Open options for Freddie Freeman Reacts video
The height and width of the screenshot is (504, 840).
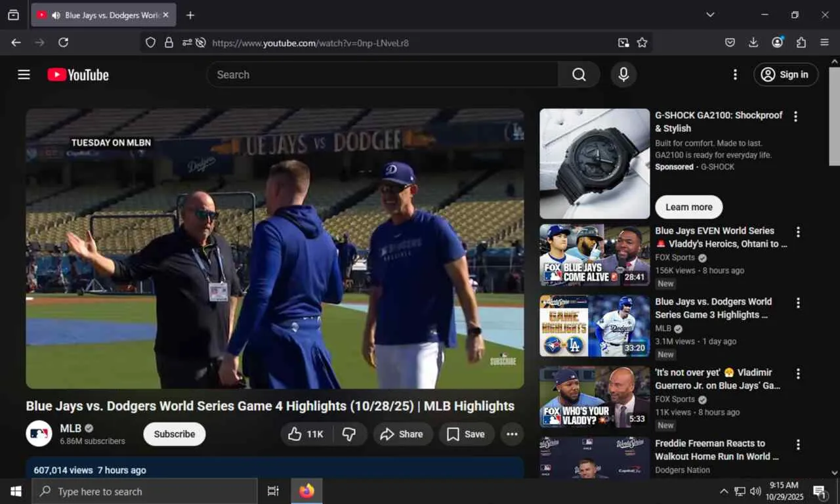(798, 444)
